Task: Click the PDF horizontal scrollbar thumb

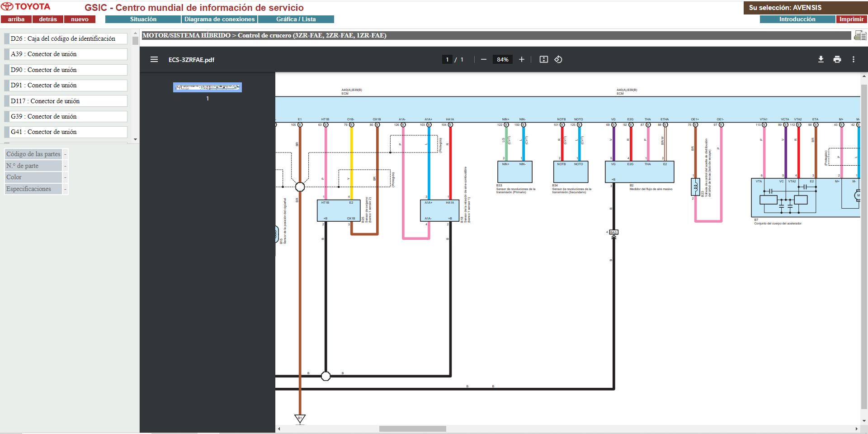Action: [x=412, y=429]
